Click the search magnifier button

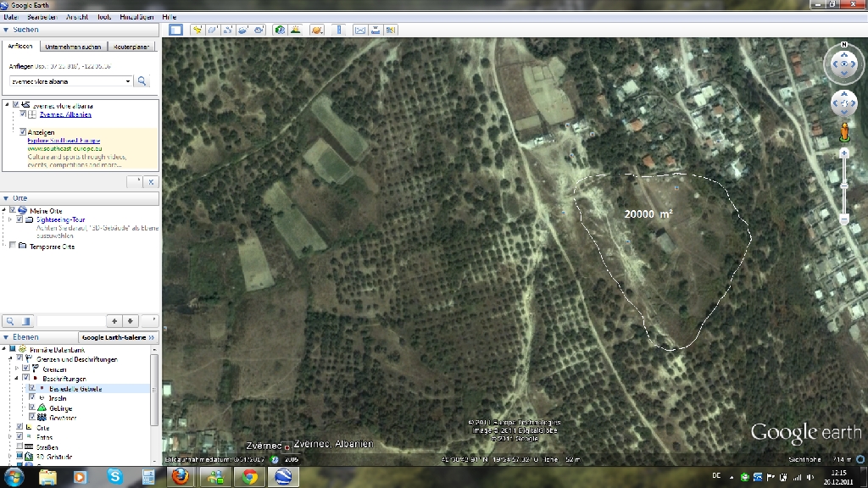pos(142,81)
